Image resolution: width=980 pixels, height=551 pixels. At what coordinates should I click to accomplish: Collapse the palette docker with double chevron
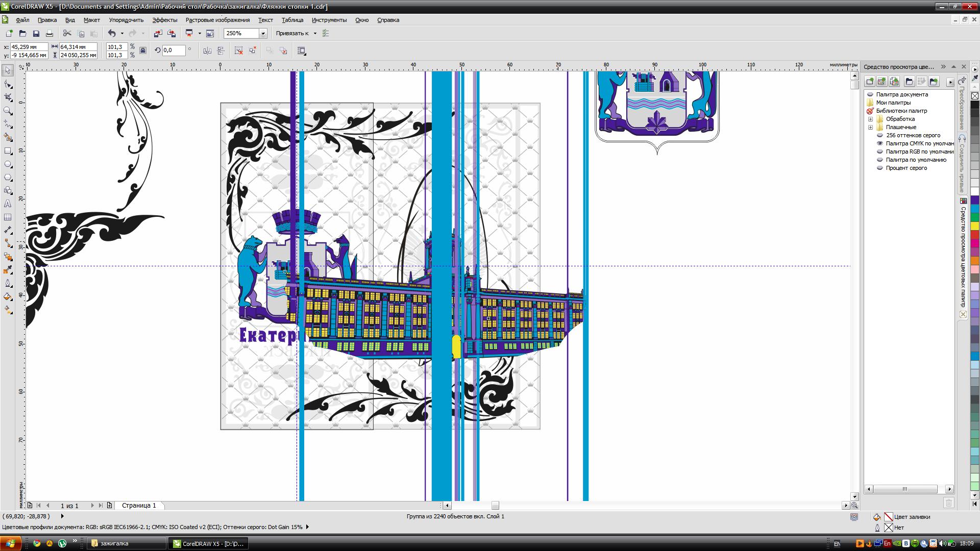pos(943,67)
